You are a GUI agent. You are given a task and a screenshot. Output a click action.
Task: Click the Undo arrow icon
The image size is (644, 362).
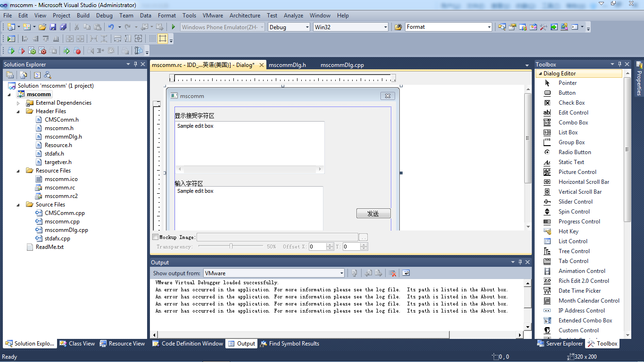pos(111,27)
